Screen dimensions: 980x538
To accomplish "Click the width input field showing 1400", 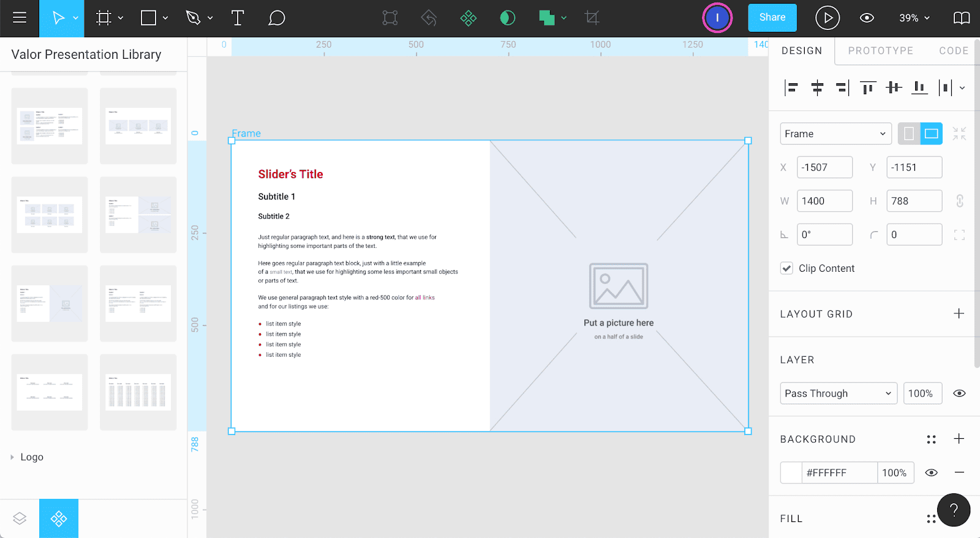I will click(x=824, y=201).
